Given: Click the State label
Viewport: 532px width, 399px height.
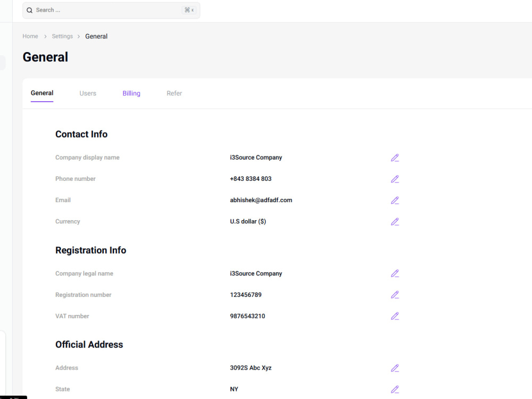Looking at the screenshot, I should coord(62,389).
